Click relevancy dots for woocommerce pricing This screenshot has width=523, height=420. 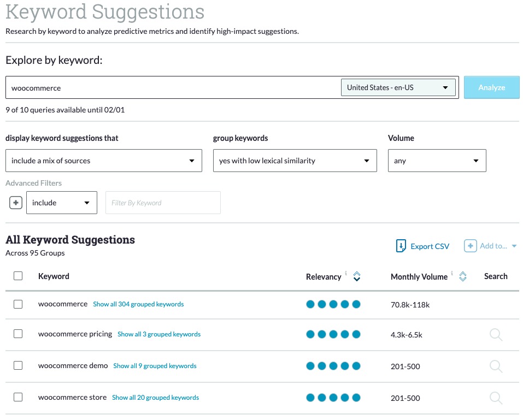click(333, 334)
